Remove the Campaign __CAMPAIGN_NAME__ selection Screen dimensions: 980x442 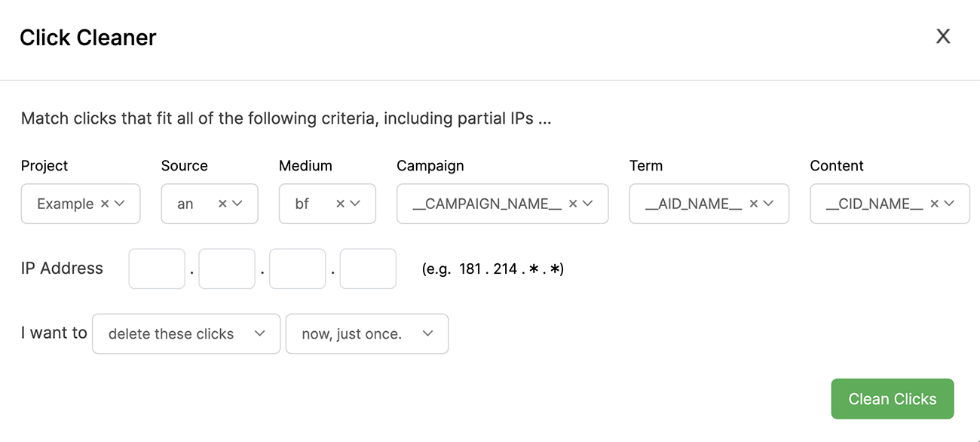click(x=573, y=204)
